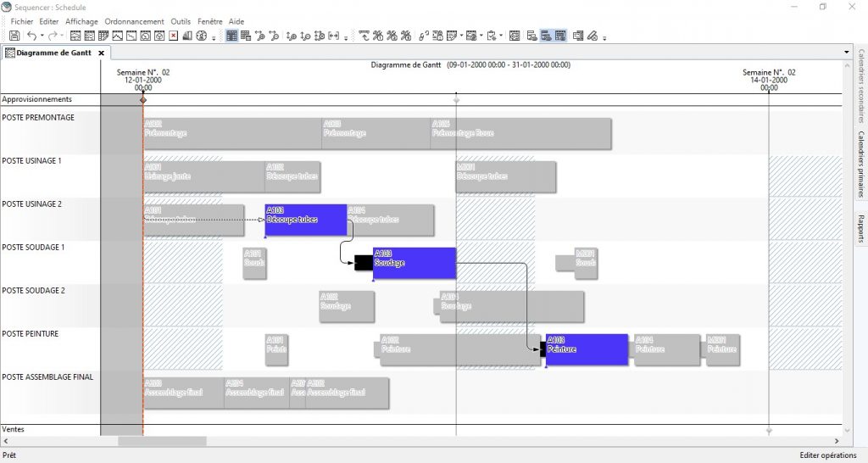Screen dimensions: 868x463
Task: Open the Ordonnancement menu
Action: tap(135, 21)
